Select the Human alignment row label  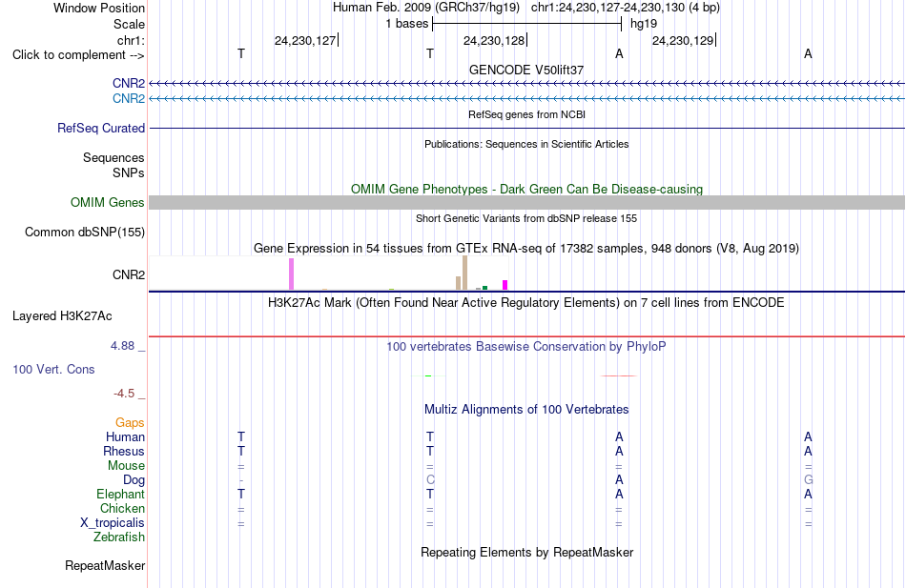click(125, 437)
